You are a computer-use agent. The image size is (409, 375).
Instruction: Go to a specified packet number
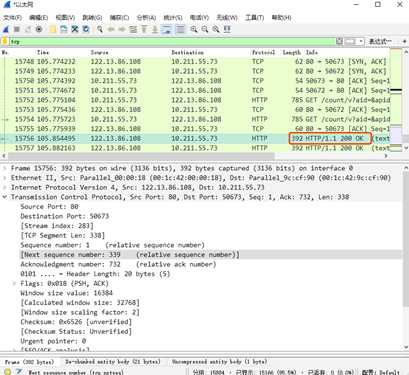click(133, 30)
